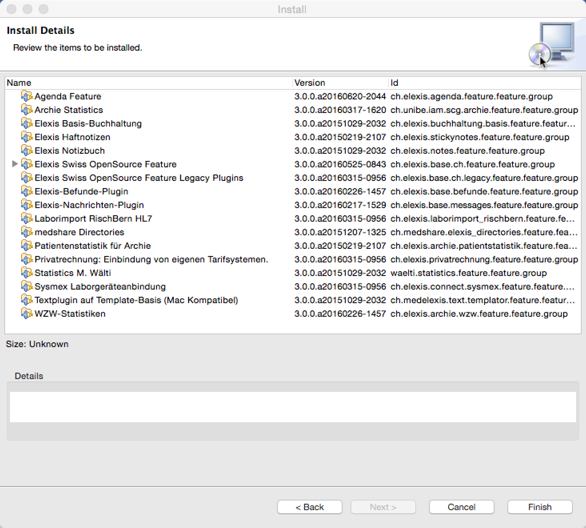This screenshot has width=586, height=528.
Task: Select the Elexis Basis-Buchhaltung entry name
Action: point(88,124)
